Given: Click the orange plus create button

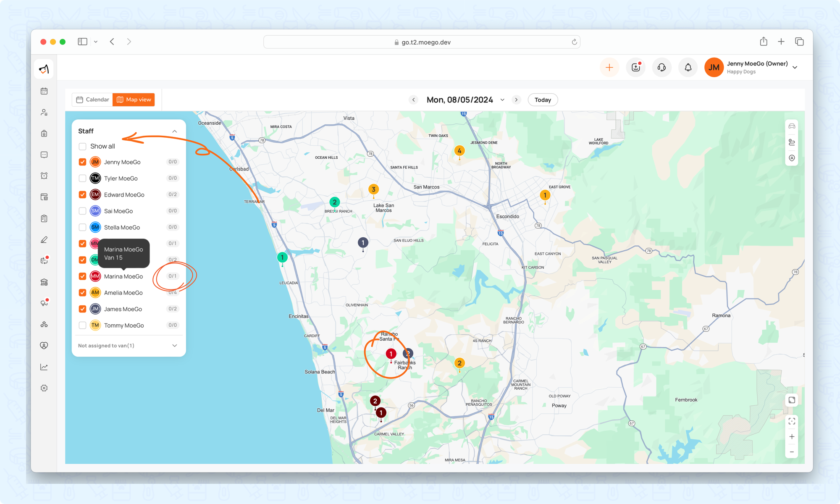Looking at the screenshot, I should [x=609, y=67].
